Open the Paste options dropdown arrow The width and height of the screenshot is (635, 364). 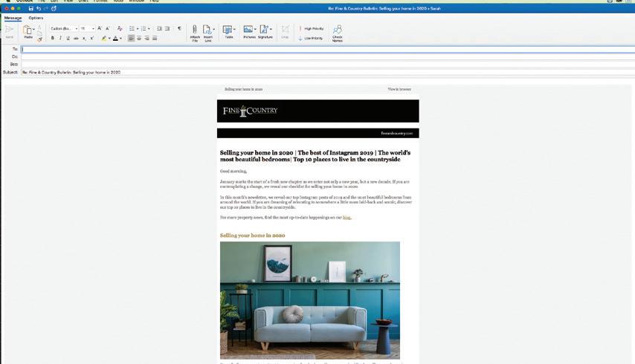click(33, 29)
